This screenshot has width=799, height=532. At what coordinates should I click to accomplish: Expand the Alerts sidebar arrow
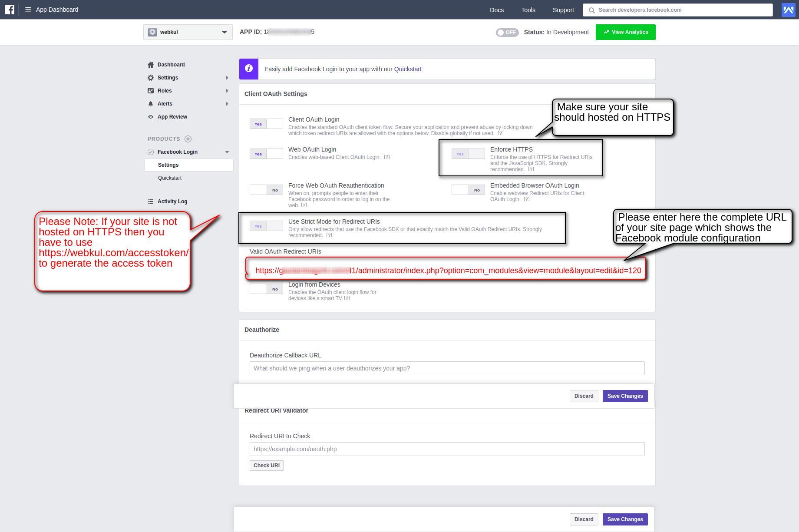(x=227, y=104)
